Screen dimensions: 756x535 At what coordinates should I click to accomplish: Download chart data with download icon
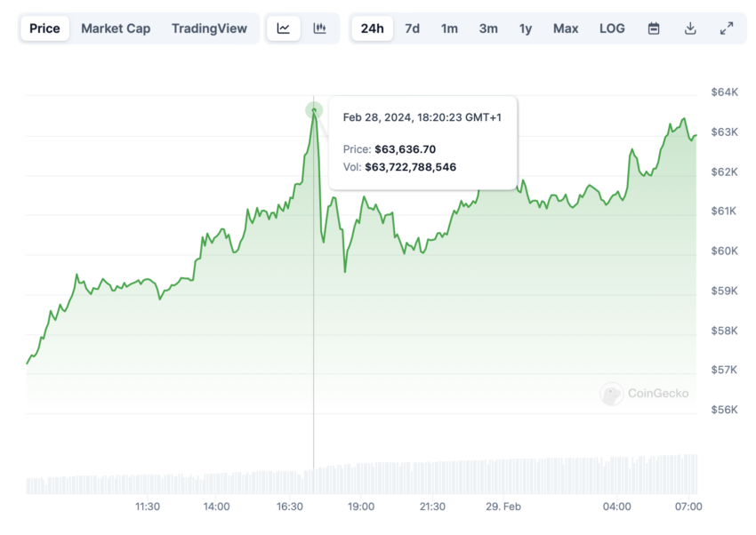coord(690,28)
